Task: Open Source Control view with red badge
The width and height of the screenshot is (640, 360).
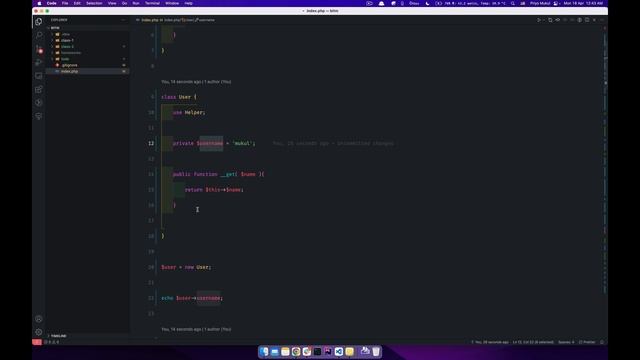Action: coord(38,49)
